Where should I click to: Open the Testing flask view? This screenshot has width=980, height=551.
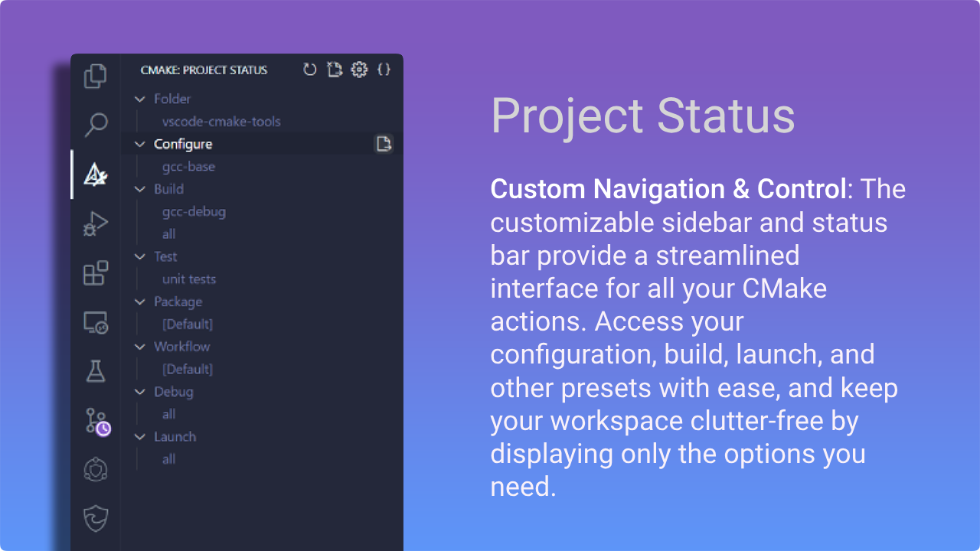pyautogui.click(x=95, y=371)
